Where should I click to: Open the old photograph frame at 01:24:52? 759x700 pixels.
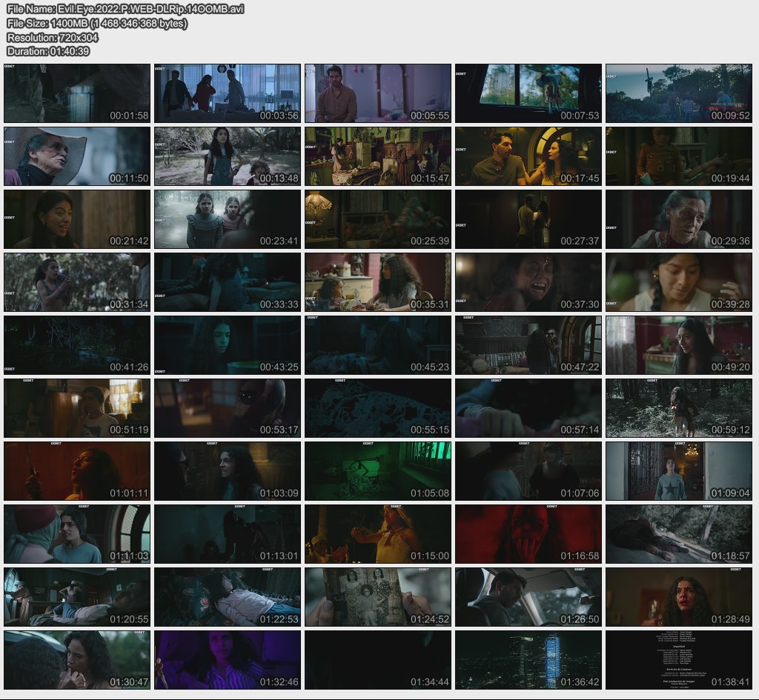(x=377, y=597)
